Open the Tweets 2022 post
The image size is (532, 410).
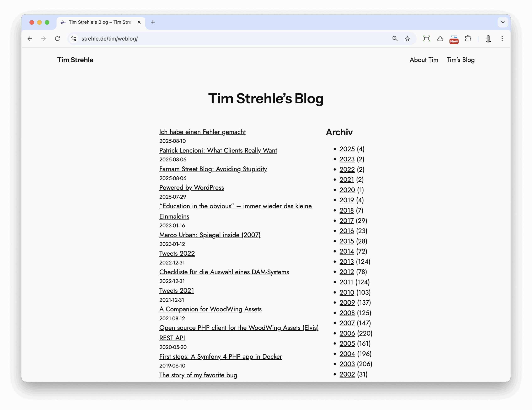pos(177,253)
